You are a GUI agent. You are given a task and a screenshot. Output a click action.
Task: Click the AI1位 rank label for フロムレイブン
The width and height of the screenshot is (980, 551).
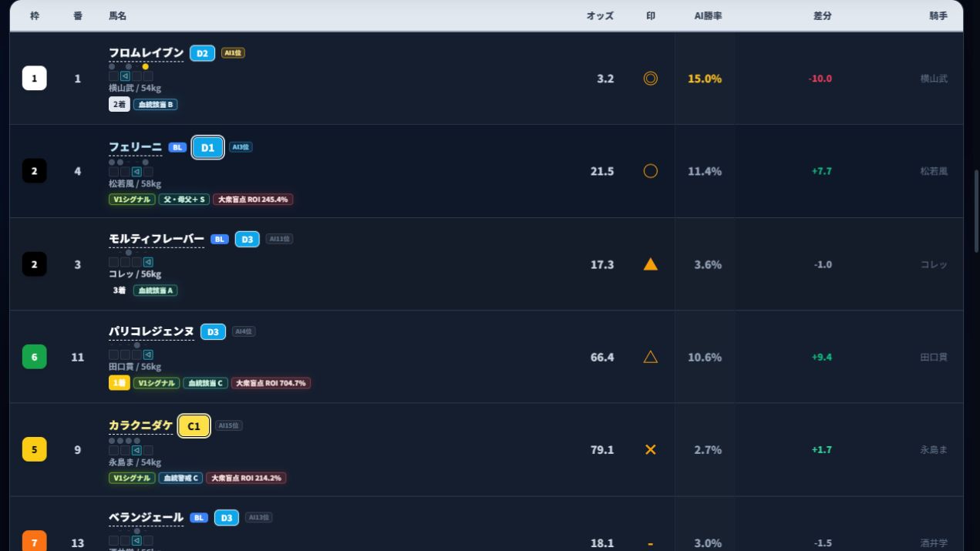pyautogui.click(x=233, y=53)
